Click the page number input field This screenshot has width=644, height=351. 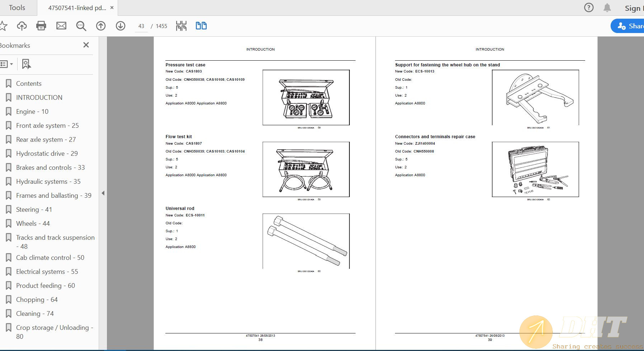click(x=141, y=26)
